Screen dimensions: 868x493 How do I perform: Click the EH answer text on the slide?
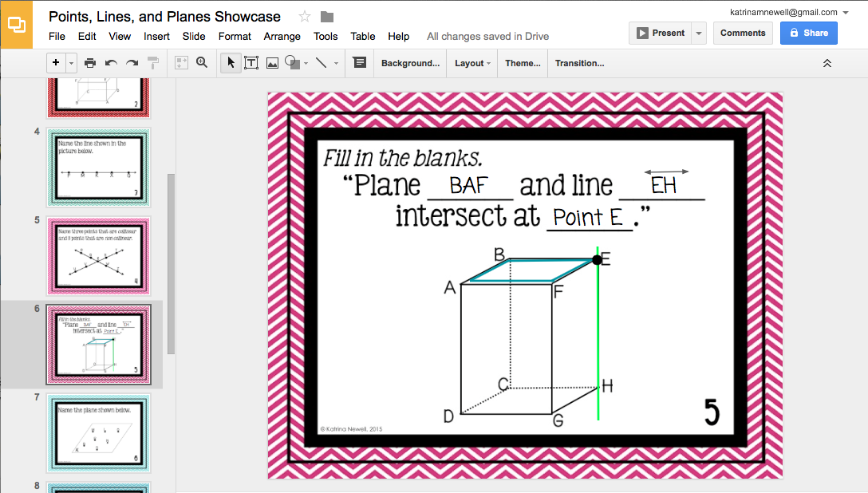coord(664,186)
